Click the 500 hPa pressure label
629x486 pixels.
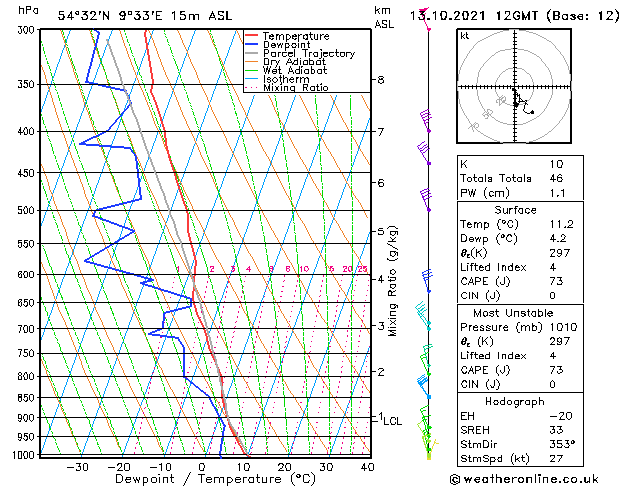tap(27, 210)
